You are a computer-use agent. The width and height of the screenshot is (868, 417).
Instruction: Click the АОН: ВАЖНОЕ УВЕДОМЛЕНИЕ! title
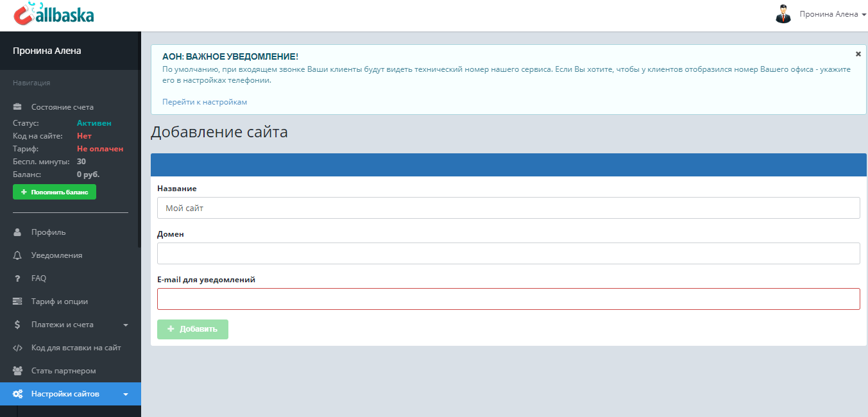click(230, 56)
